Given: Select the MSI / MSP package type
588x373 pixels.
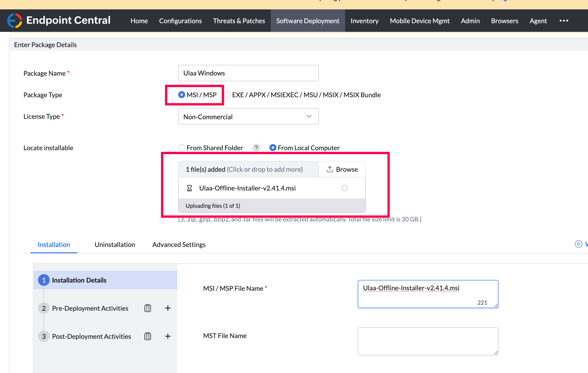Looking at the screenshot, I should pos(181,95).
